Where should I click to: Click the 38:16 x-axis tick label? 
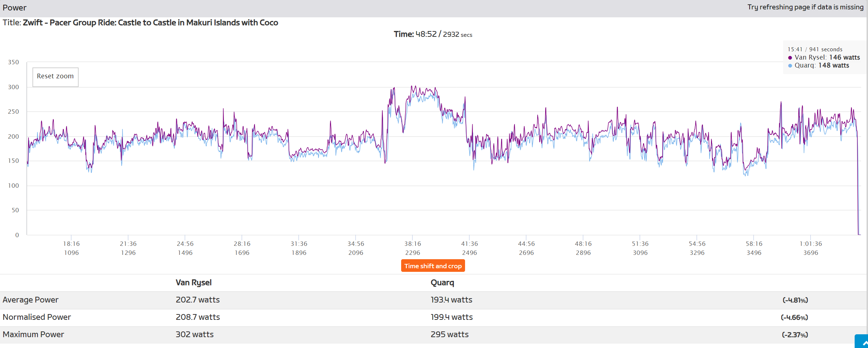(413, 244)
